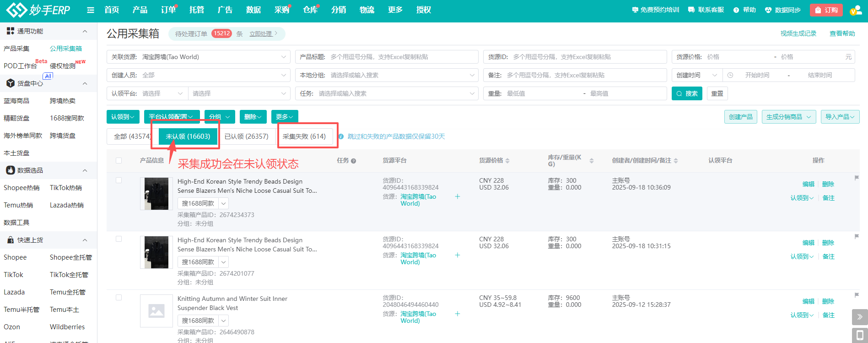The image size is (868, 343).
Task: Click the help icon beside 任务 column header
Action: 353,161
